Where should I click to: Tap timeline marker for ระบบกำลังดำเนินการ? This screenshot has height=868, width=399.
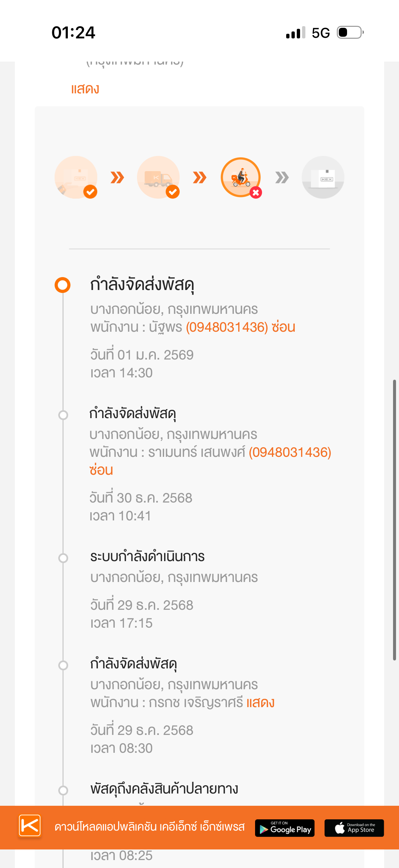point(63,558)
